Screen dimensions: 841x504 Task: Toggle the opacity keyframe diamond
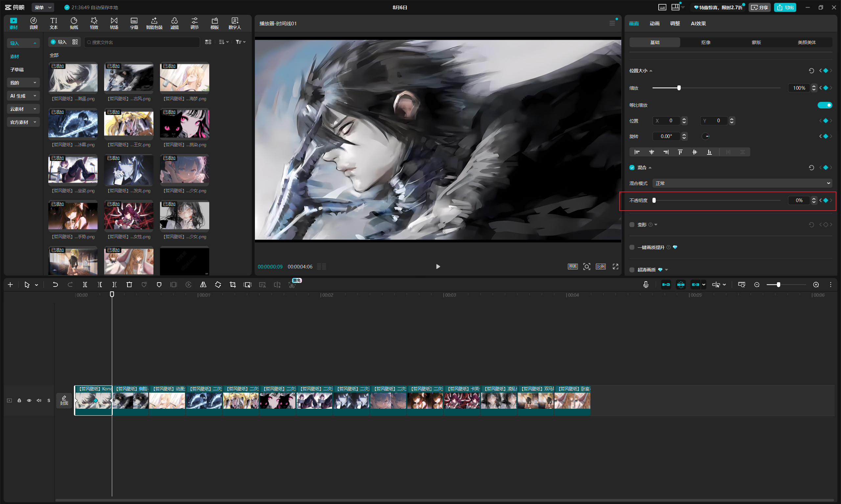point(826,200)
